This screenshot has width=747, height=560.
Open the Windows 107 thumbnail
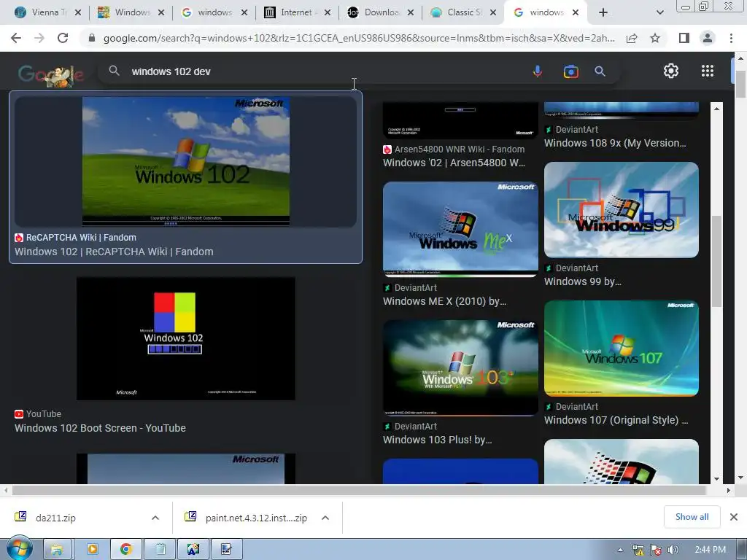tap(622, 348)
